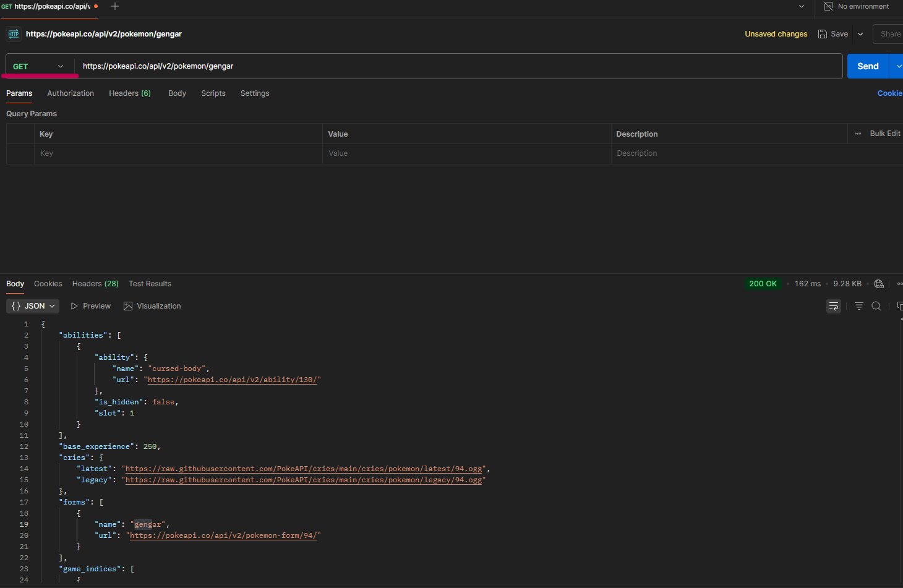Click the empty query param Value field

466,153
